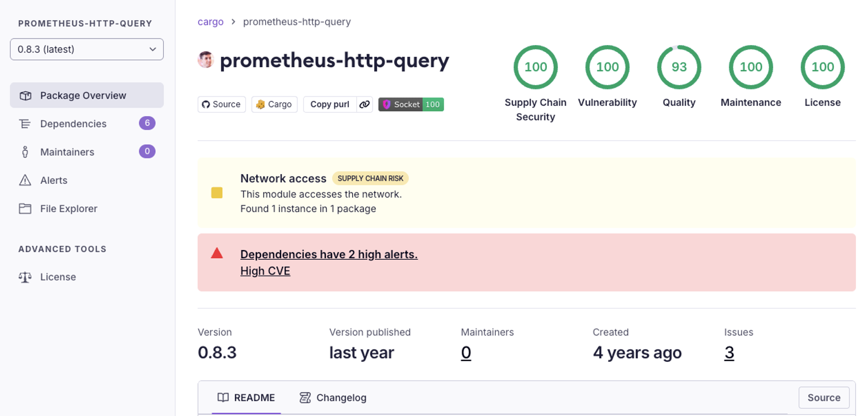Viewport: 868px width, 416px height.
Task: Open the Cargo registry button
Action: tap(274, 104)
